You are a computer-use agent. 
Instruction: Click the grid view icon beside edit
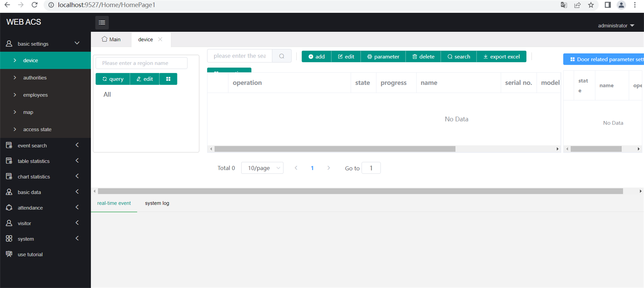pos(168,79)
